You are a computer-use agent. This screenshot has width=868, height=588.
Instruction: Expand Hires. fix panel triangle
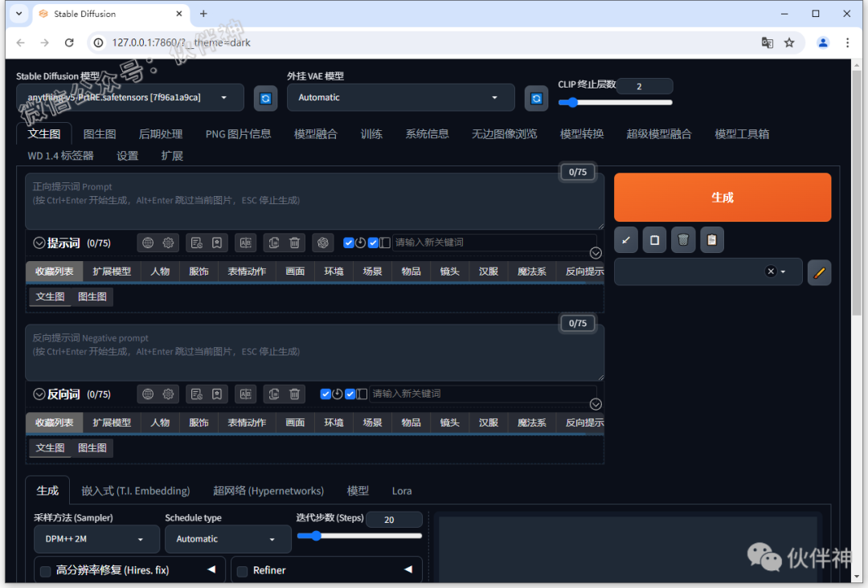pos(211,570)
